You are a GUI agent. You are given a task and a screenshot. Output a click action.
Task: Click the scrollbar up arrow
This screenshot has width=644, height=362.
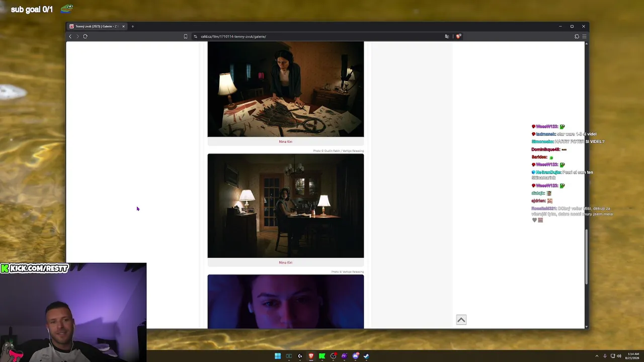pos(586,44)
